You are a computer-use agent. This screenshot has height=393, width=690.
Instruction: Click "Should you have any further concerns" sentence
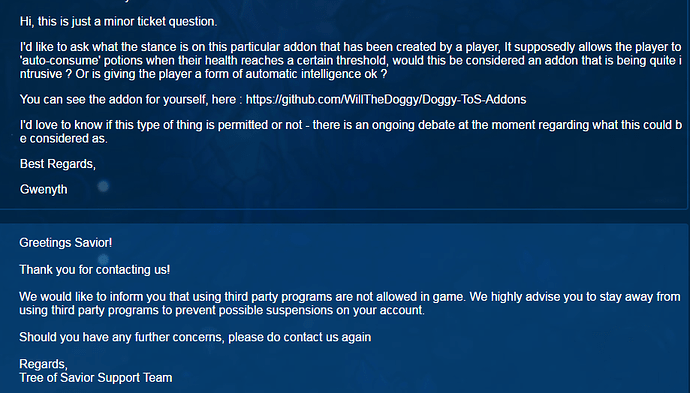195,338
